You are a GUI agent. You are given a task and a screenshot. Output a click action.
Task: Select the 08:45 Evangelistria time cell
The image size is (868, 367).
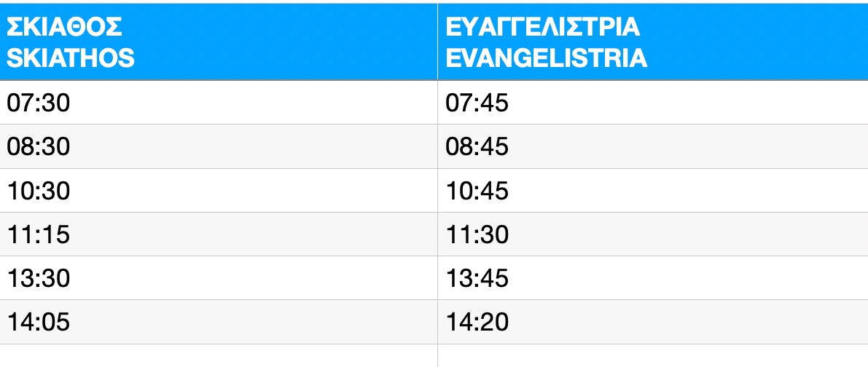pos(653,146)
